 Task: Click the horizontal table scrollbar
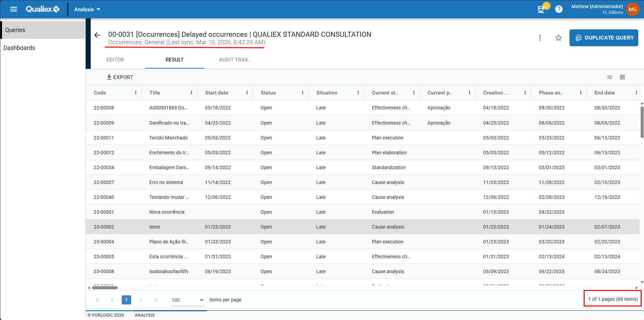(x=105, y=288)
